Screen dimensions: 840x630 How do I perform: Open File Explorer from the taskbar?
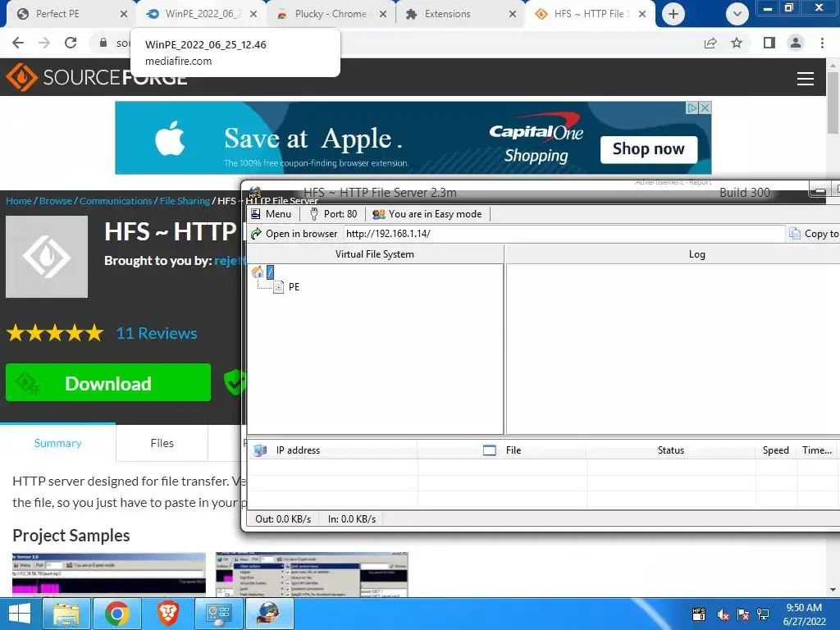click(x=66, y=614)
